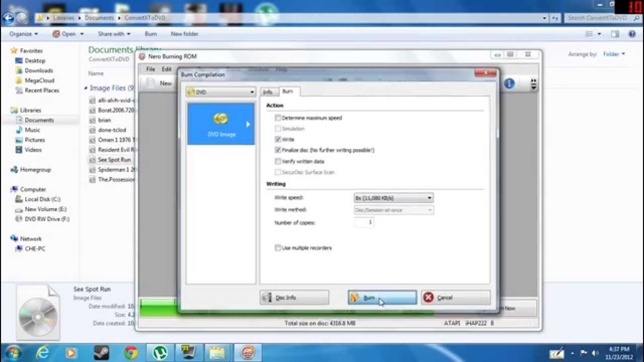Uncheck the Write checkbox
This screenshot has width=644, height=362.
coord(278,139)
